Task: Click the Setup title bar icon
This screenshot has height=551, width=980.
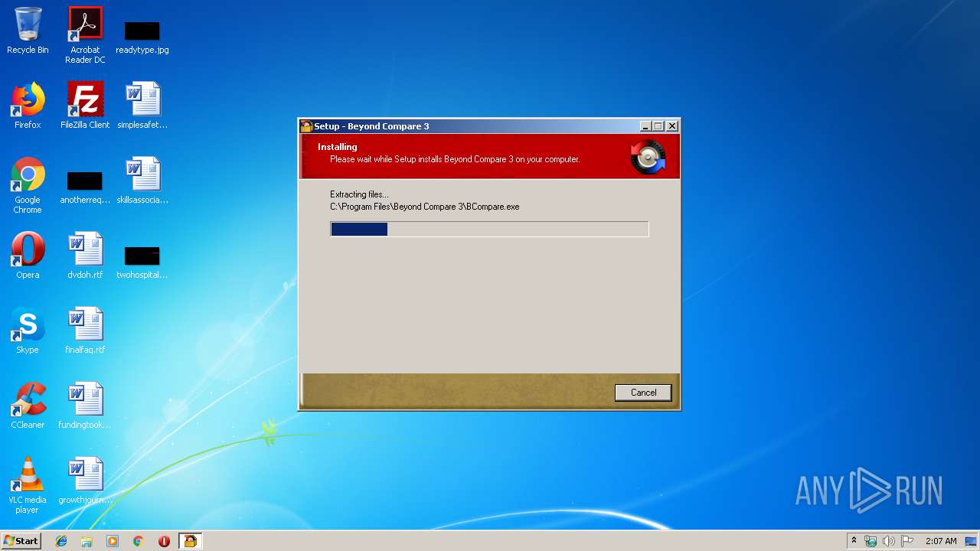Action: coord(306,126)
